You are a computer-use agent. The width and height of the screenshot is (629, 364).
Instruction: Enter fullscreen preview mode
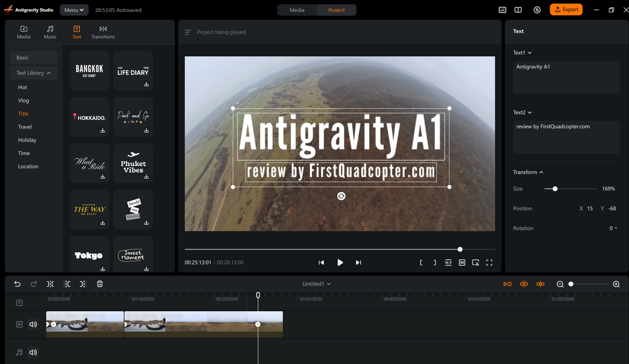pyautogui.click(x=489, y=263)
